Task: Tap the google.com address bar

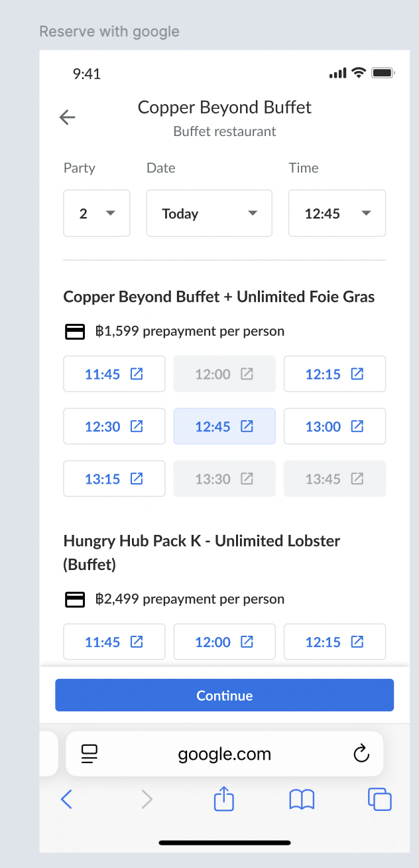Action: point(224,754)
